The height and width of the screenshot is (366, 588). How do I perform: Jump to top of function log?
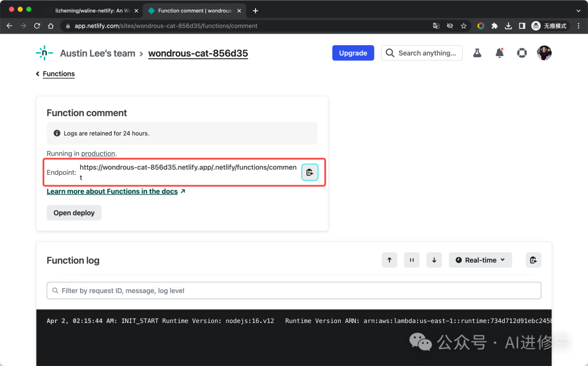(389, 260)
